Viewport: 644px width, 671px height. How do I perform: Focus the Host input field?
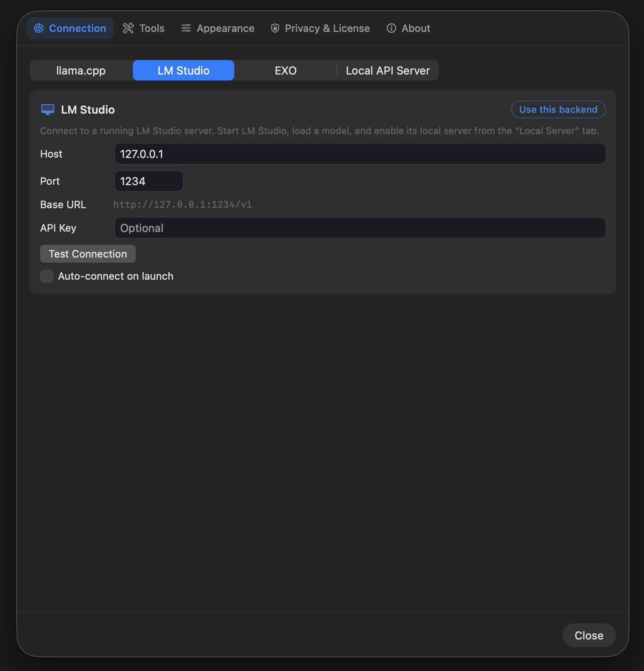[360, 154]
